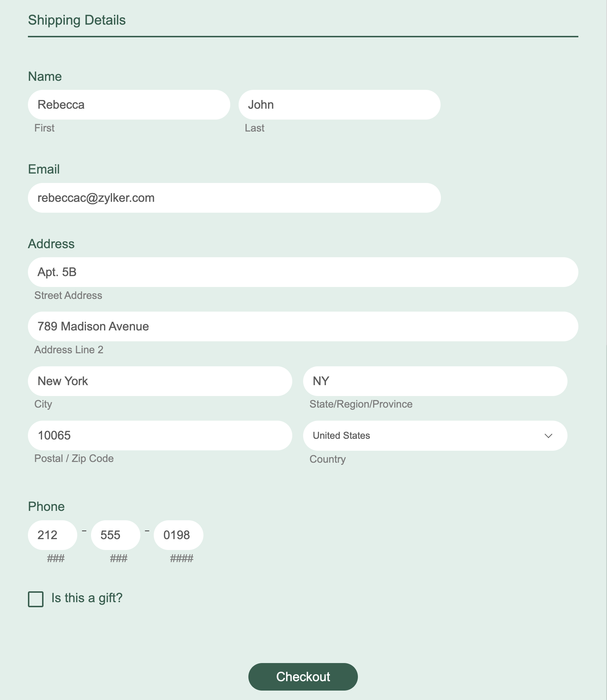This screenshot has height=700, width=607.
Task: Click the phone area code box 212
Action: coord(52,535)
